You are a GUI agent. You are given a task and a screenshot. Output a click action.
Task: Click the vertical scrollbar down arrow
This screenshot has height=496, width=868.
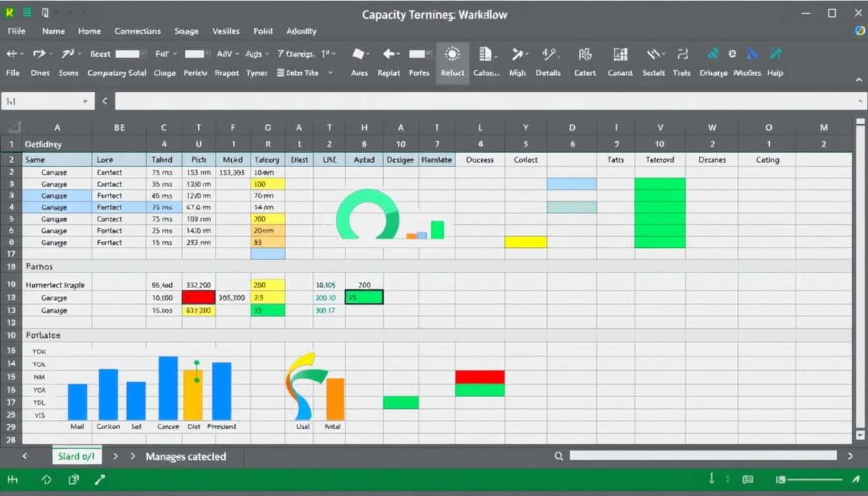pyautogui.click(x=860, y=436)
